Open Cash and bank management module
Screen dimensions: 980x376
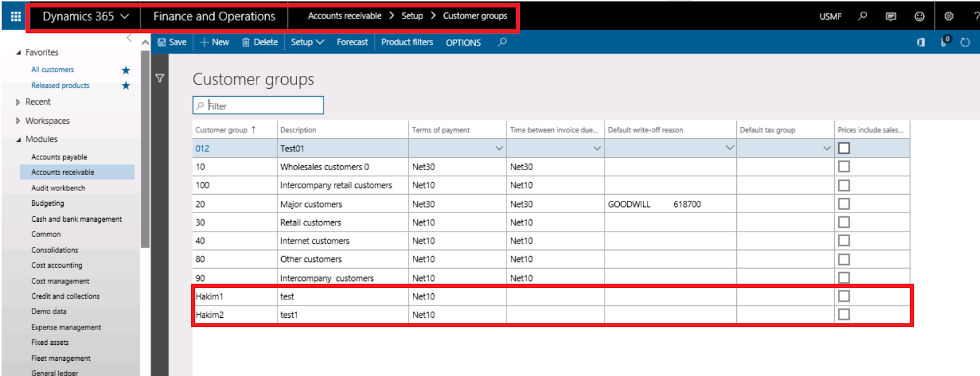pyautogui.click(x=77, y=219)
